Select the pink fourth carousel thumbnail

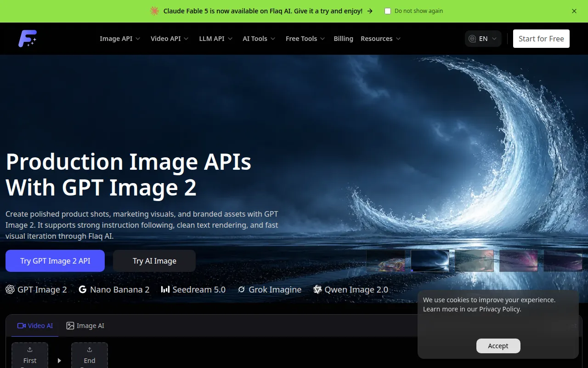click(519, 261)
